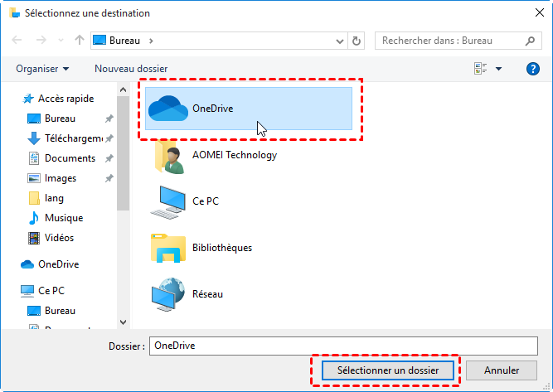Open Bureau under Ce PC in sidebar
Screen dimensions: 553x392
coord(51,311)
